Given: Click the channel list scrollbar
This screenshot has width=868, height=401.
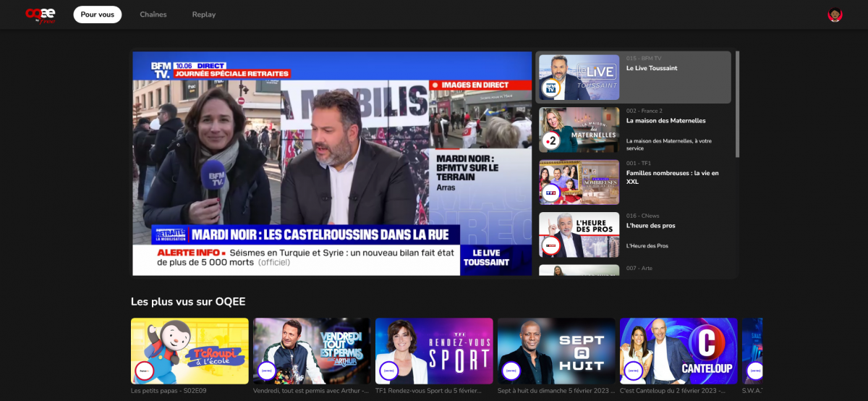Looking at the screenshot, I should click(737, 105).
